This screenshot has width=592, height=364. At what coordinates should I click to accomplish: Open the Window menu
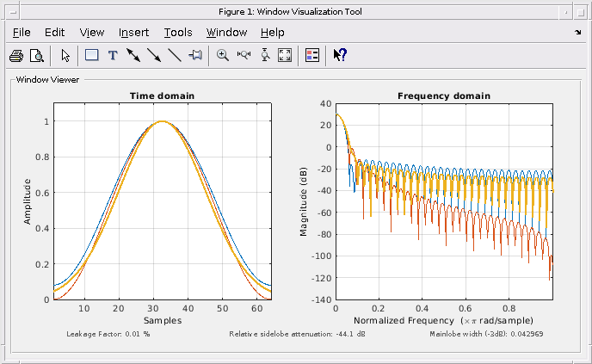[x=226, y=33]
